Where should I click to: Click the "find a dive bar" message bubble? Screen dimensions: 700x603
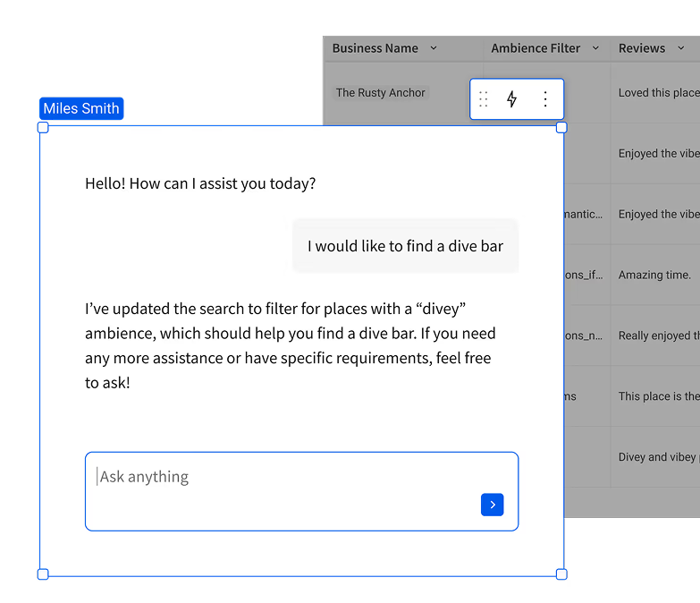[x=405, y=246]
